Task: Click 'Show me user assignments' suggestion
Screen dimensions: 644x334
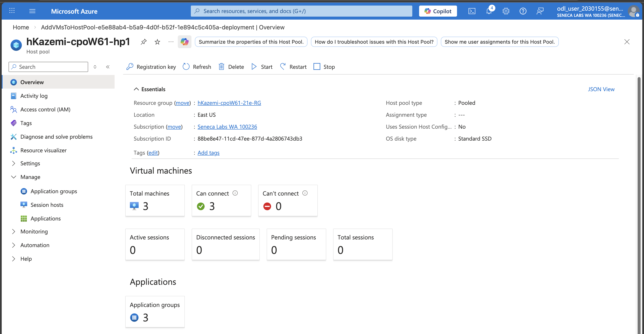Action: coord(499,42)
